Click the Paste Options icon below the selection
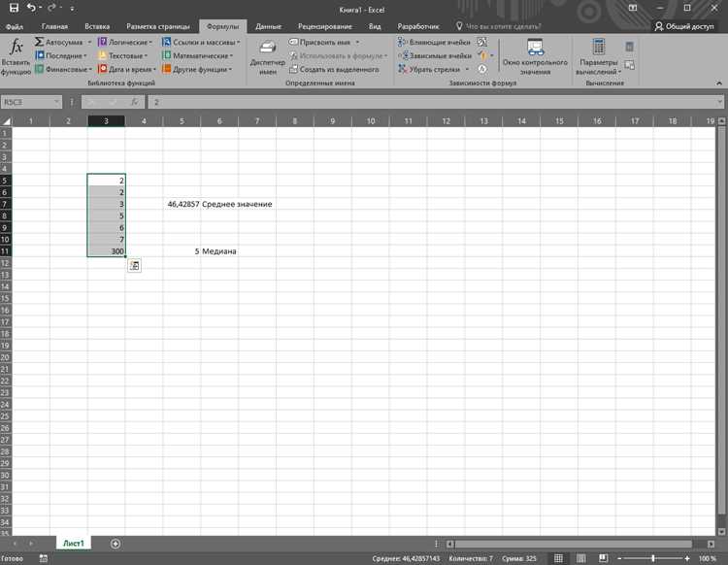Screen dimensions: 728x565 pos(134,266)
